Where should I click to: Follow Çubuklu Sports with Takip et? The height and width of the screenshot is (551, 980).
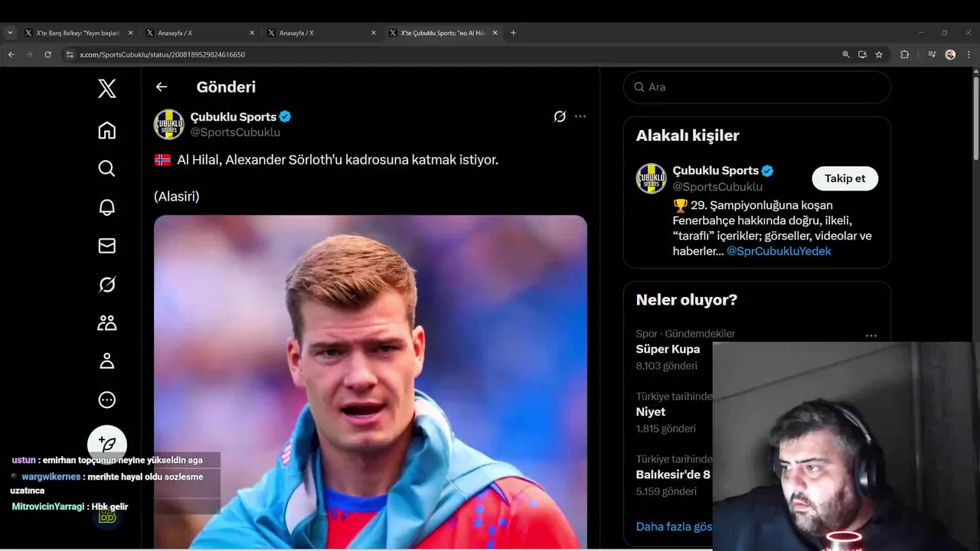845,178
